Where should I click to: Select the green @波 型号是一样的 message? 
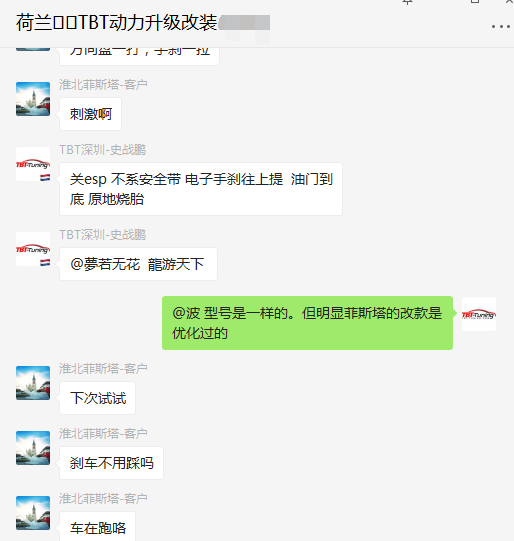pyautogui.click(x=307, y=323)
